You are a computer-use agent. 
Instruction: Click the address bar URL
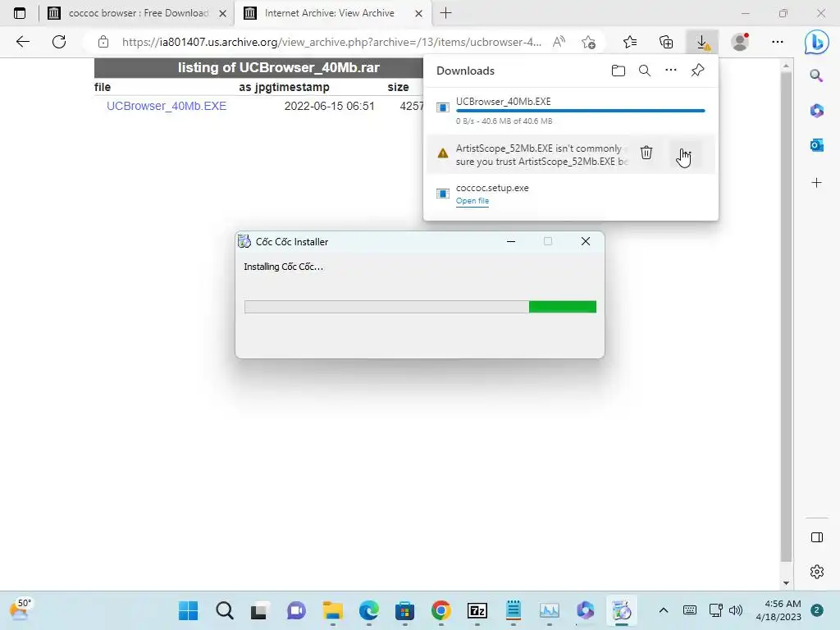(331, 42)
